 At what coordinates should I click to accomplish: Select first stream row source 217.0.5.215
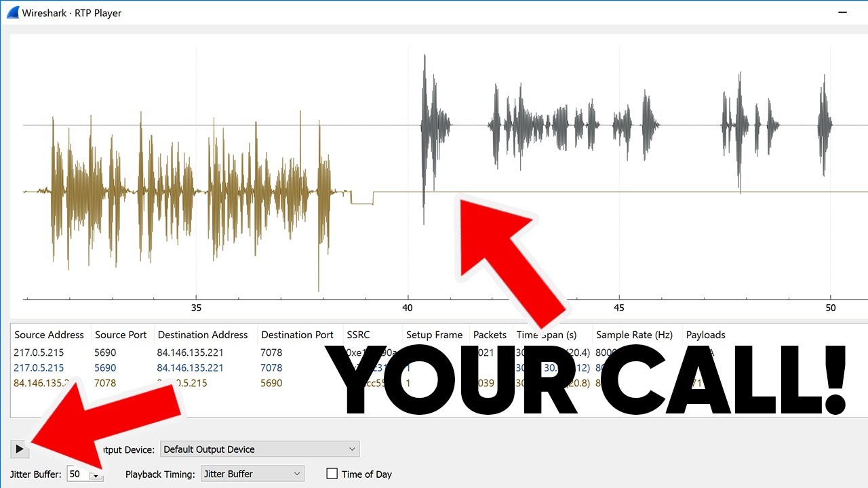click(x=39, y=352)
